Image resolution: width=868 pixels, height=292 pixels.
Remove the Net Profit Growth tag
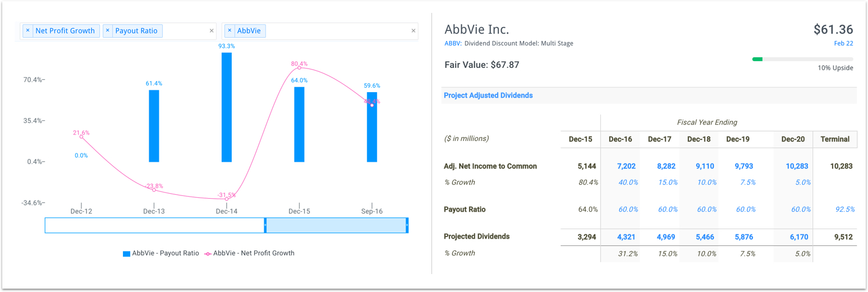(x=27, y=31)
